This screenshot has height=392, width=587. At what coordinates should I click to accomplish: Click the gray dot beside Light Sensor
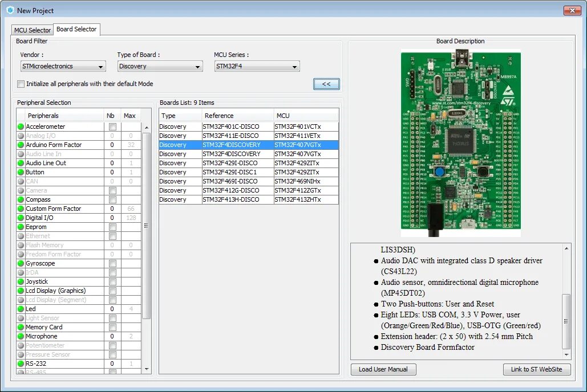[x=21, y=318]
